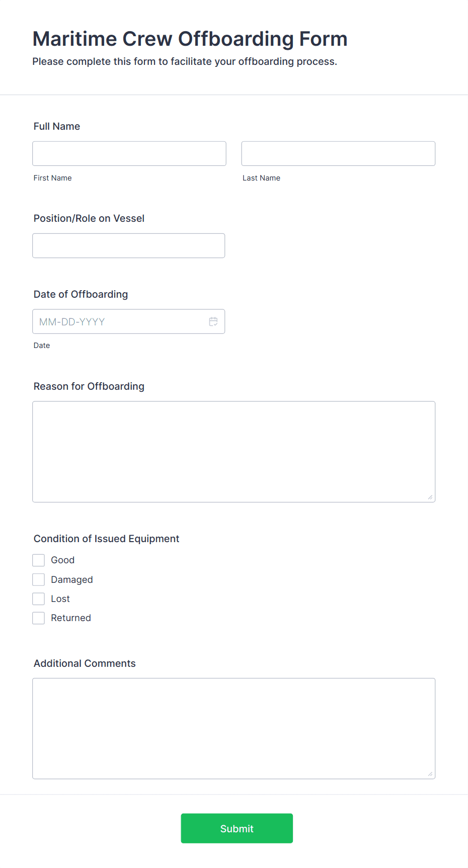Click the Full Name section label
Image resolution: width=468 pixels, height=868 pixels.
[56, 126]
